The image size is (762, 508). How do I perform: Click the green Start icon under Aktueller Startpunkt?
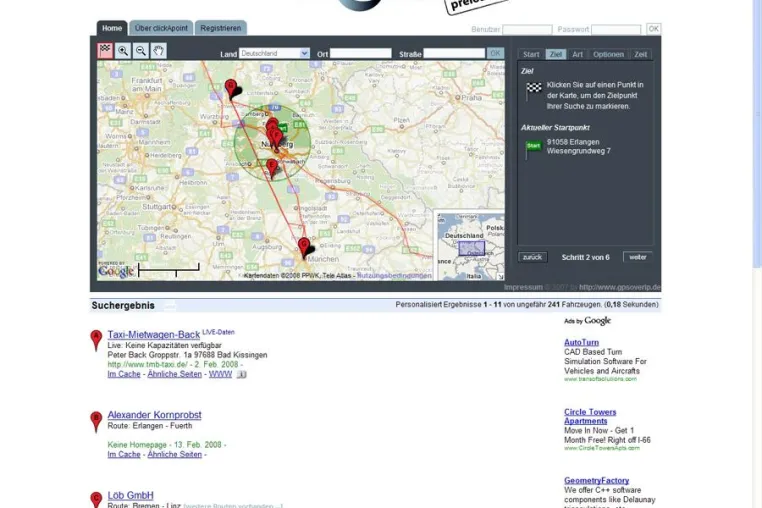pyautogui.click(x=533, y=148)
